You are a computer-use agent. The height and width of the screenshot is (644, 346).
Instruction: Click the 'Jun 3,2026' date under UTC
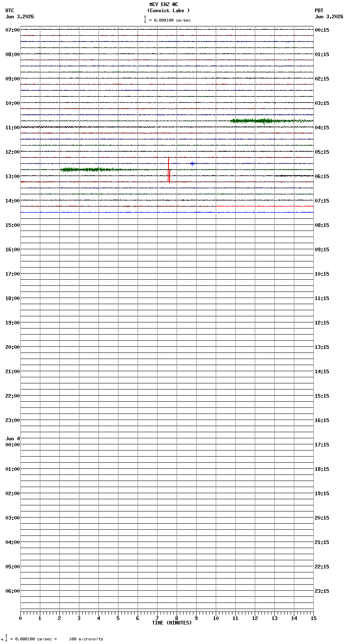(20, 17)
